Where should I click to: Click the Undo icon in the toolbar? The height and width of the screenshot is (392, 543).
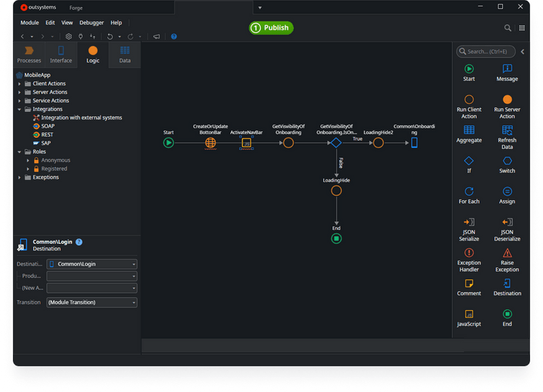111,36
